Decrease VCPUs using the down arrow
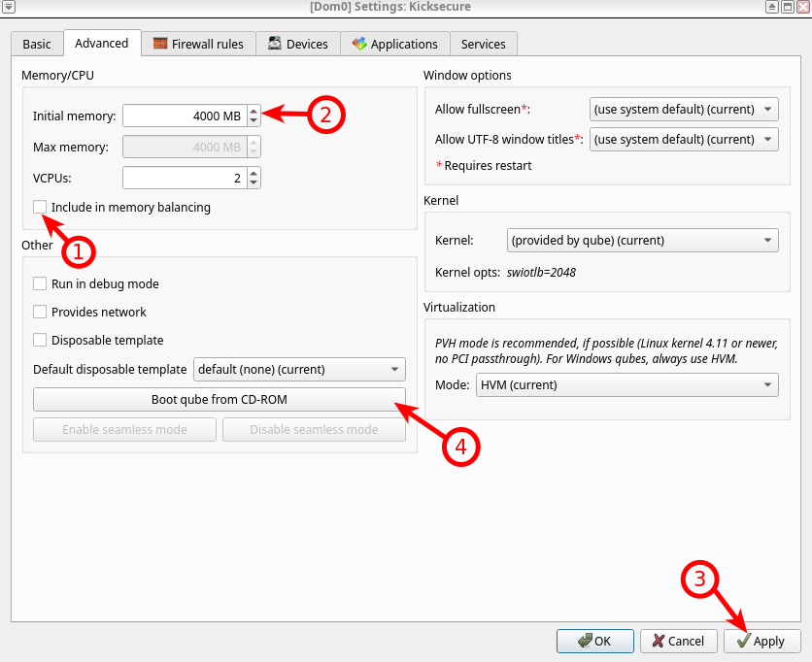This screenshot has height=662, width=812. 254,182
